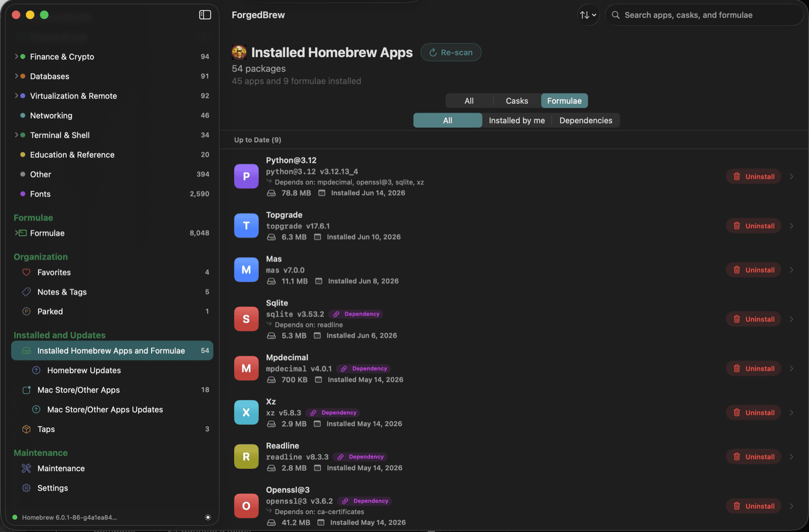The image size is (809, 532).
Task: Click the Up to Date (9) header
Action: point(257,140)
